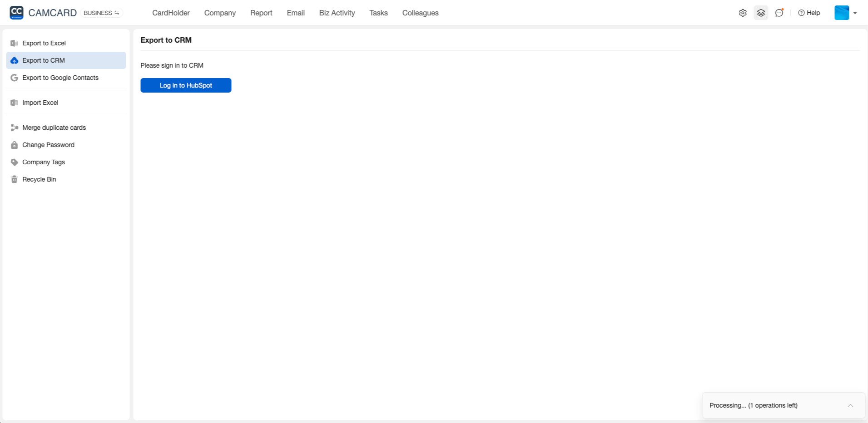Image resolution: width=868 pixels, height=423 pixels.
Task: Click the CAMCARD brand name text
Action: (52, 13)
